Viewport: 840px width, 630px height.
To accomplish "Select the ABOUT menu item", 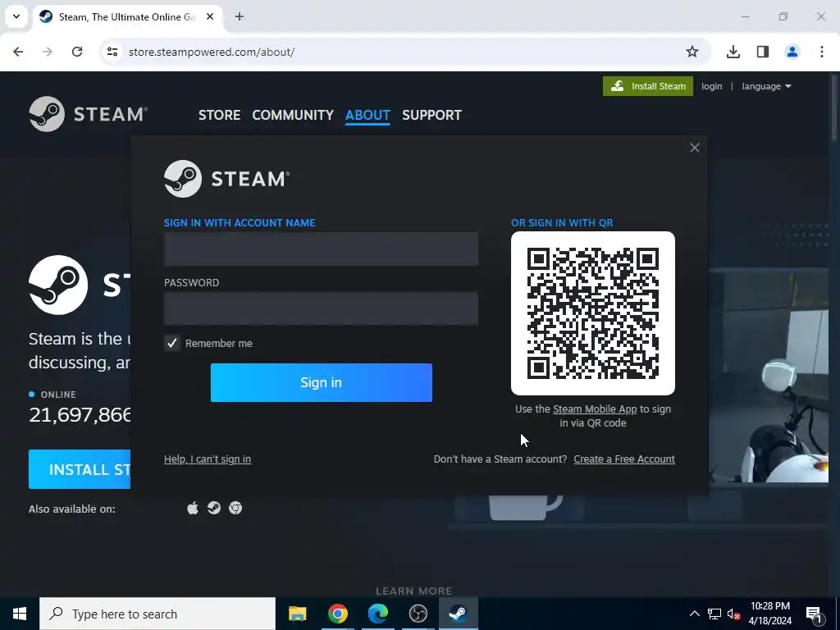I will click(367, 115).
